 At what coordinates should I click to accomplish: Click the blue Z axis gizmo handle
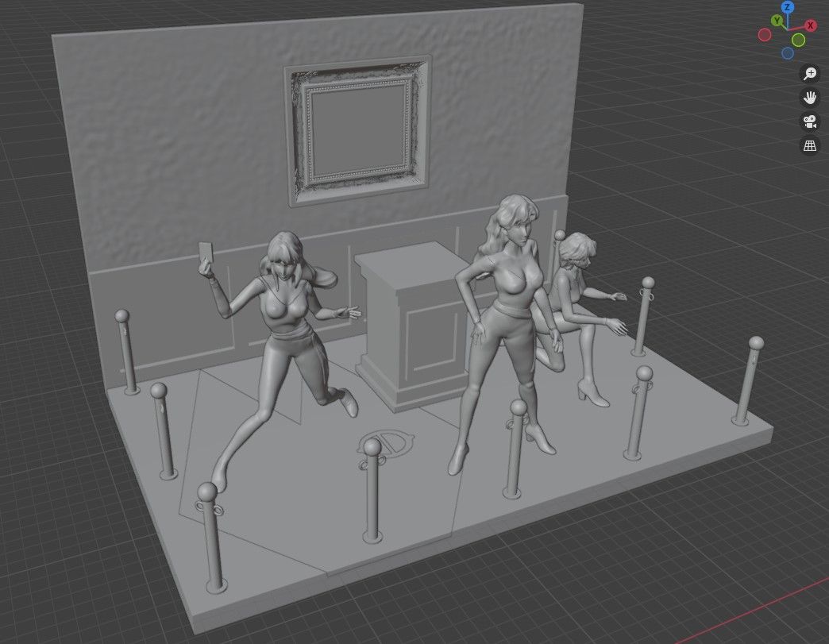788,7
